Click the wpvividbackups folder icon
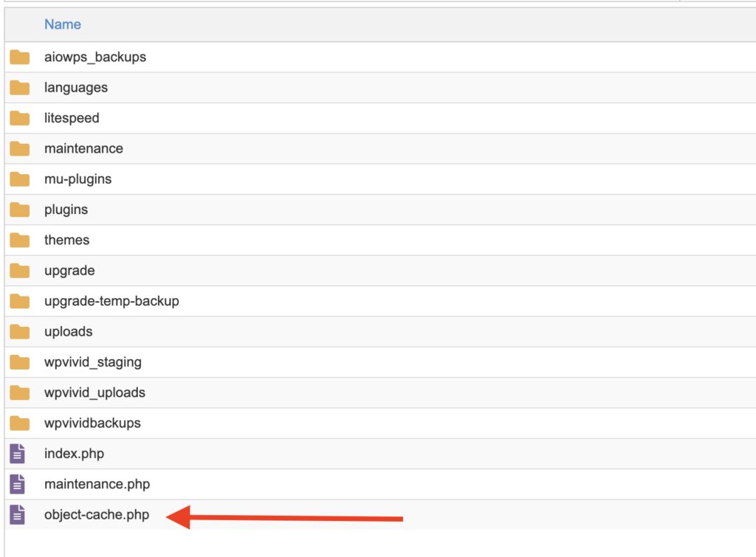The width and height of the screenshot is (756, 557). click(x=19, y=423)
